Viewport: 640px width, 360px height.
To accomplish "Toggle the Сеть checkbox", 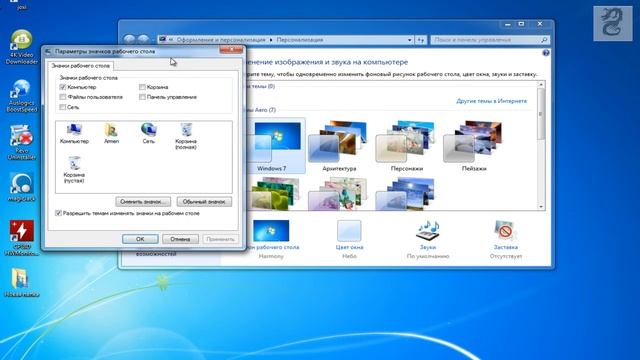I will pos(62,107).
